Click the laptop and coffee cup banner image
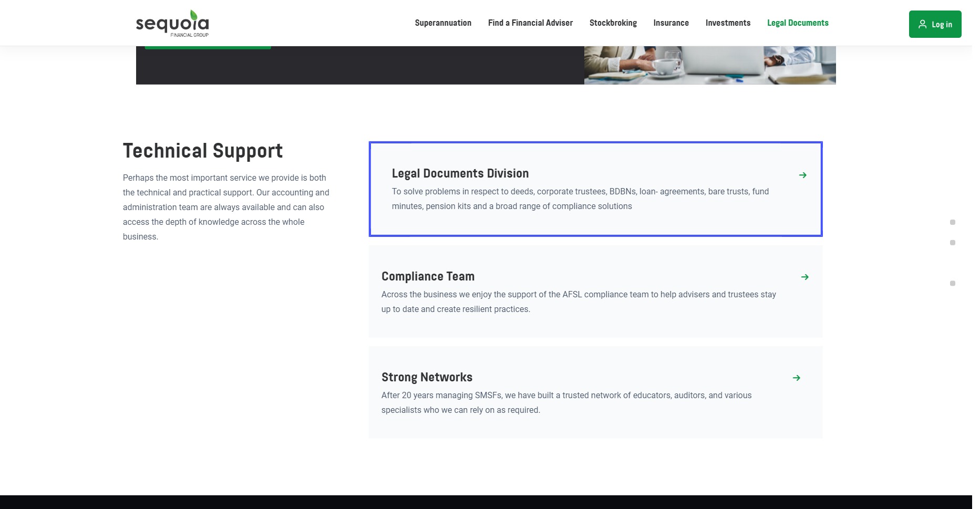Viewport: 980px width, 509px height. click(709, 65)
